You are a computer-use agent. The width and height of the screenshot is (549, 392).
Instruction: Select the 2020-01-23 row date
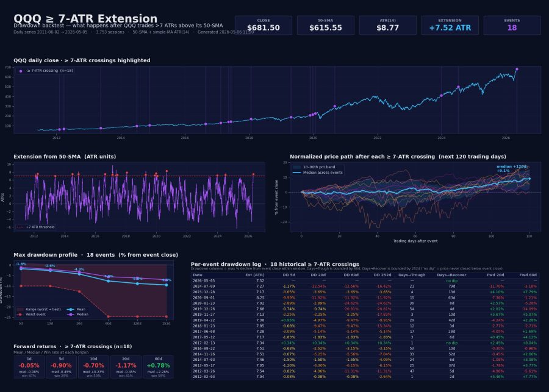point(204,304)
